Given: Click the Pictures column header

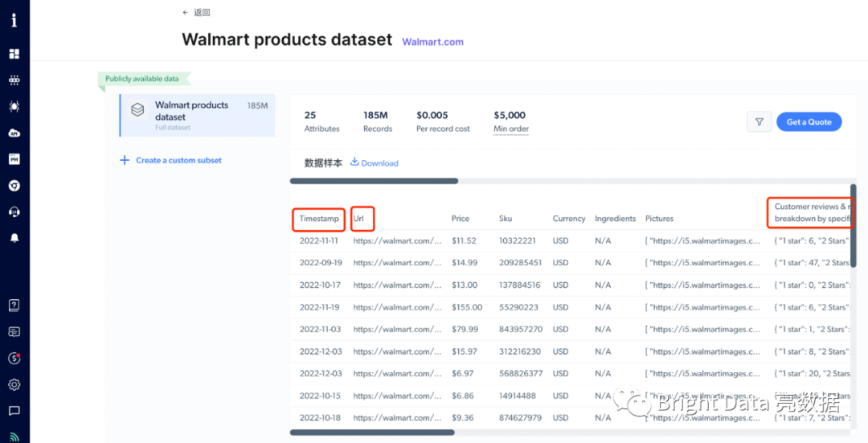Looking at the screenshot, I should (x=659, y=219).
